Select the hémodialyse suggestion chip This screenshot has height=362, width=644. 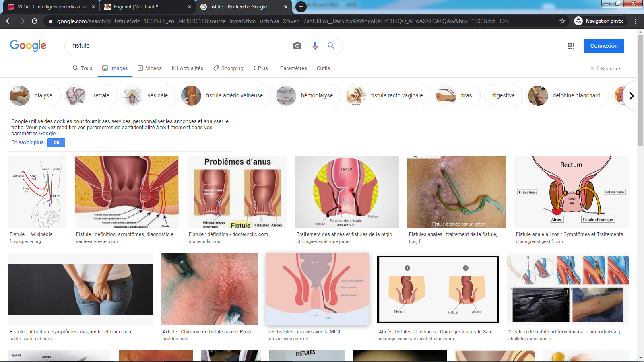308,96
